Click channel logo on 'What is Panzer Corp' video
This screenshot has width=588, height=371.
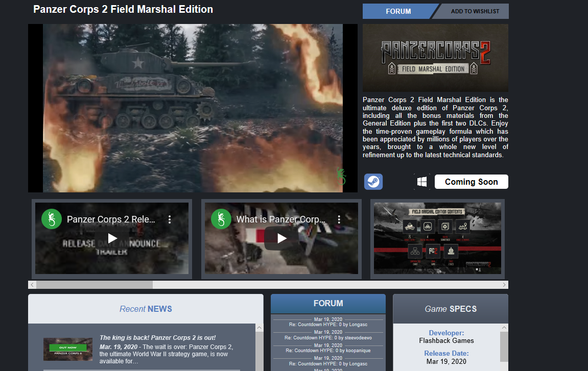(221, 219)
